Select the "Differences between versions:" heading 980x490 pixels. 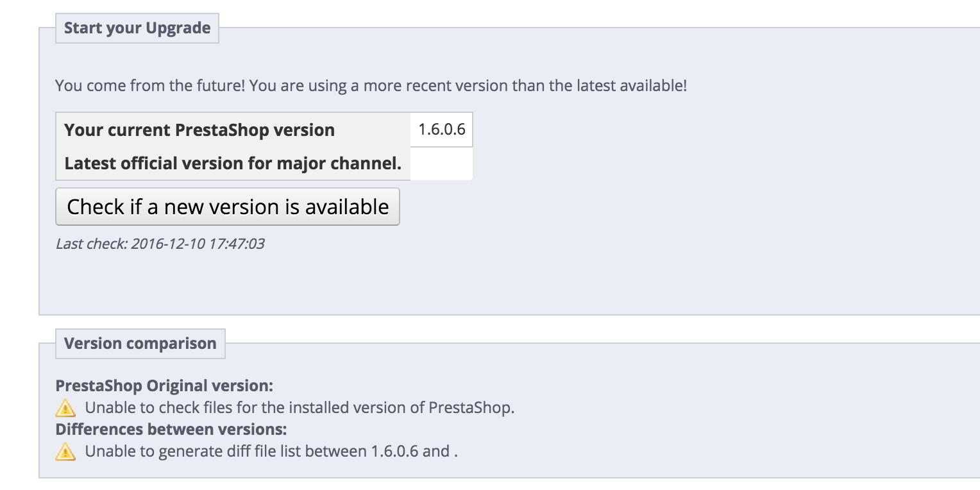(171, 429)
